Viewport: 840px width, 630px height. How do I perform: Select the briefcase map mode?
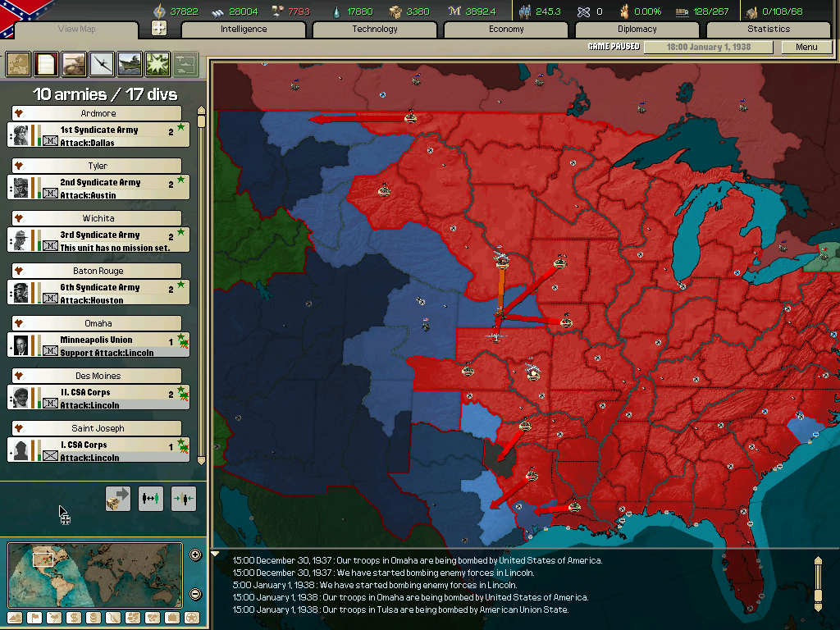172,618
